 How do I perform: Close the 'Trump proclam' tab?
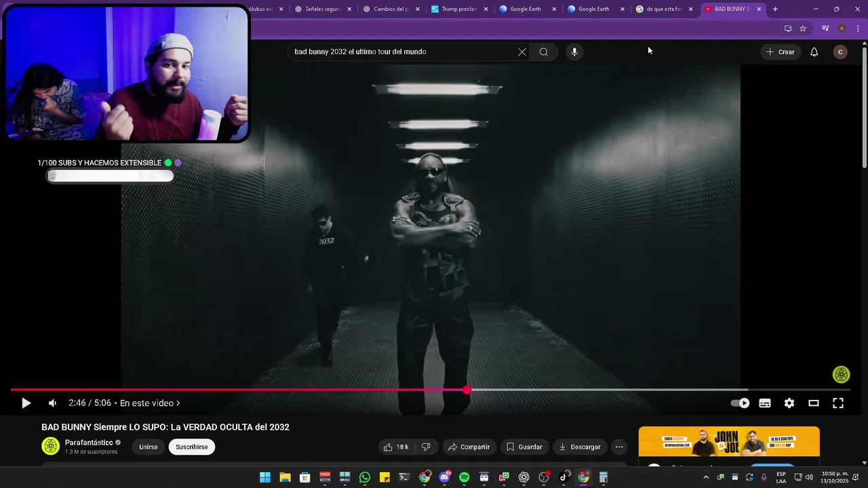(x=486, y=9)
